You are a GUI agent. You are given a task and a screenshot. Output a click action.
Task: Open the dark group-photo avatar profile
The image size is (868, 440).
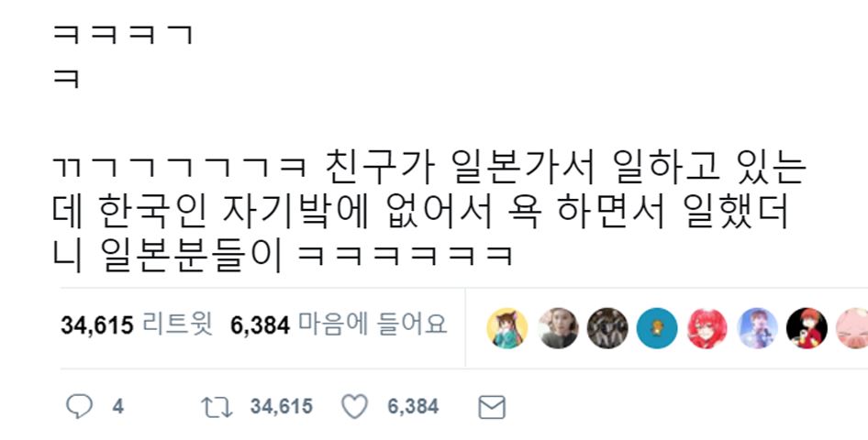point(607,328)
